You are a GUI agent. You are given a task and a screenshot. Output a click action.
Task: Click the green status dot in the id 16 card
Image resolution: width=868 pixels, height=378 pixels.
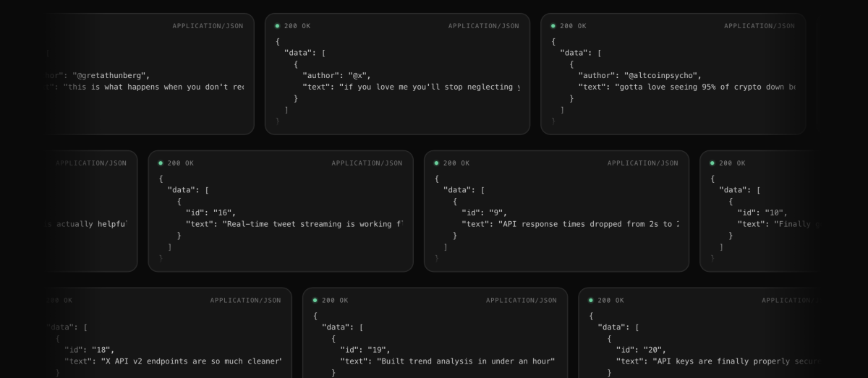click(x=161, y=163)
